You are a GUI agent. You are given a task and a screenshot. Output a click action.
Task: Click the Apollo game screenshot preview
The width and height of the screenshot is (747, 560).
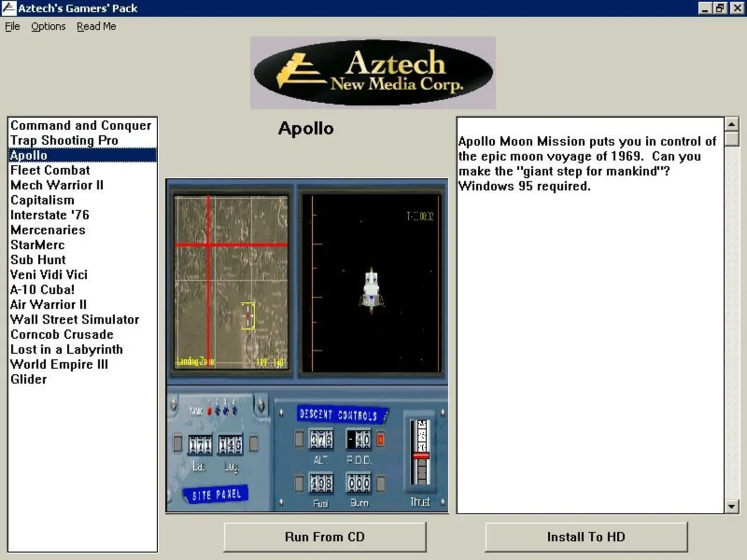(307, 346)
